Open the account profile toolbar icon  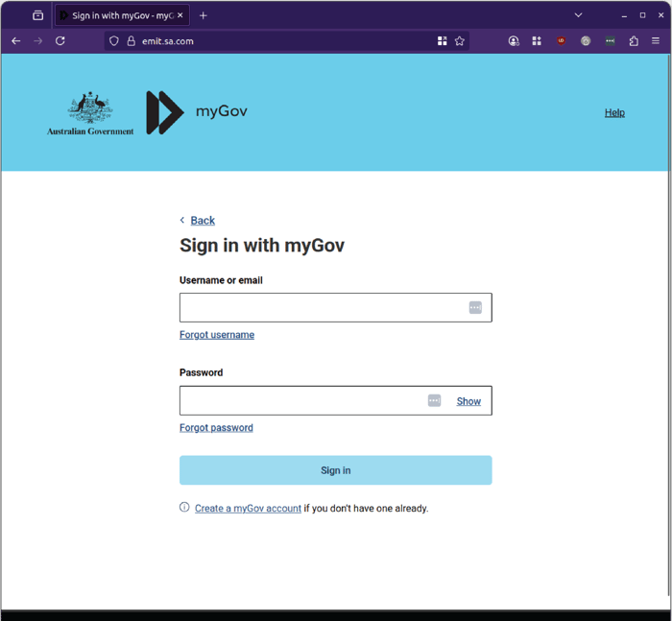(514, 41)
